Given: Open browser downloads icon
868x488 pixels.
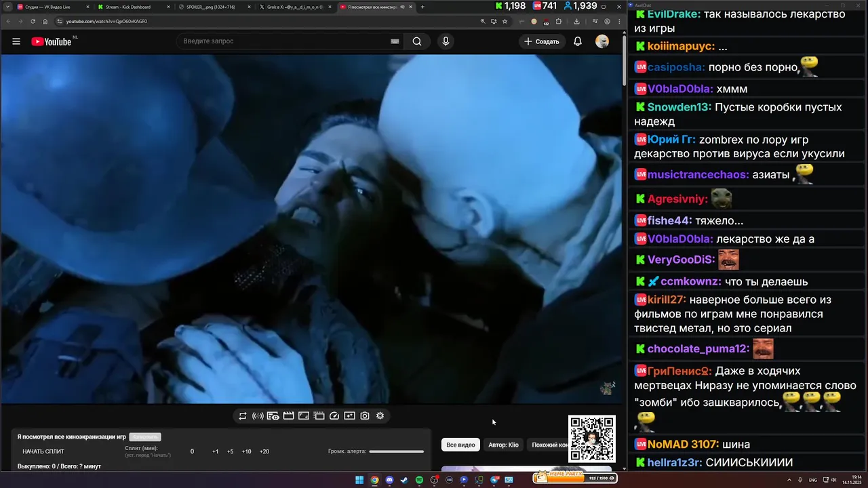Looking at the screenshot, I should pyautogui.click(x=577, y=21).
